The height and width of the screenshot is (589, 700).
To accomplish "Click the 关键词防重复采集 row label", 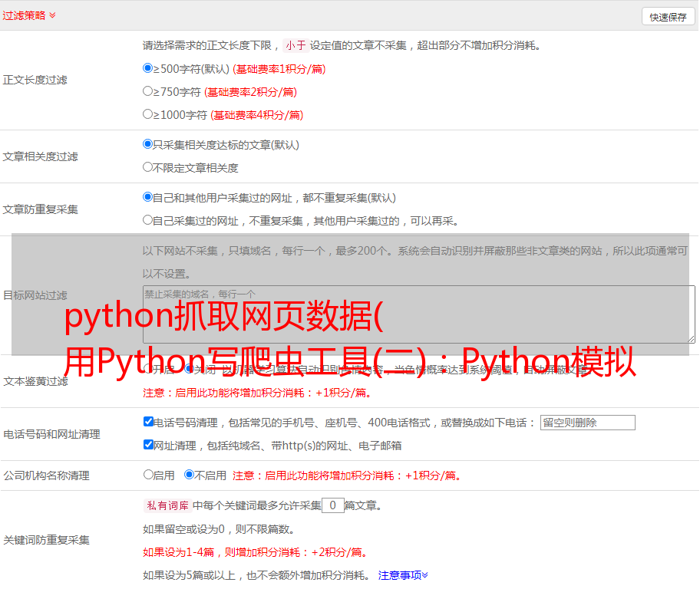I will click(46, 540).
